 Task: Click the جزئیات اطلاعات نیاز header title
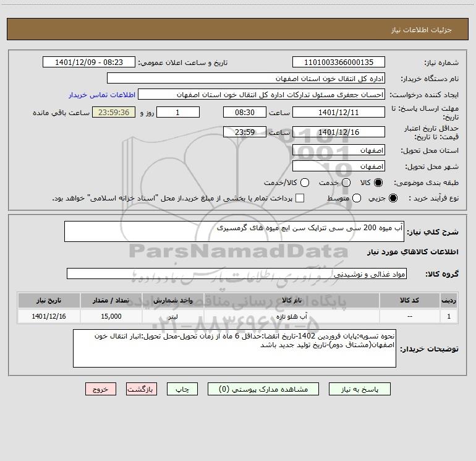coord(422,30)
